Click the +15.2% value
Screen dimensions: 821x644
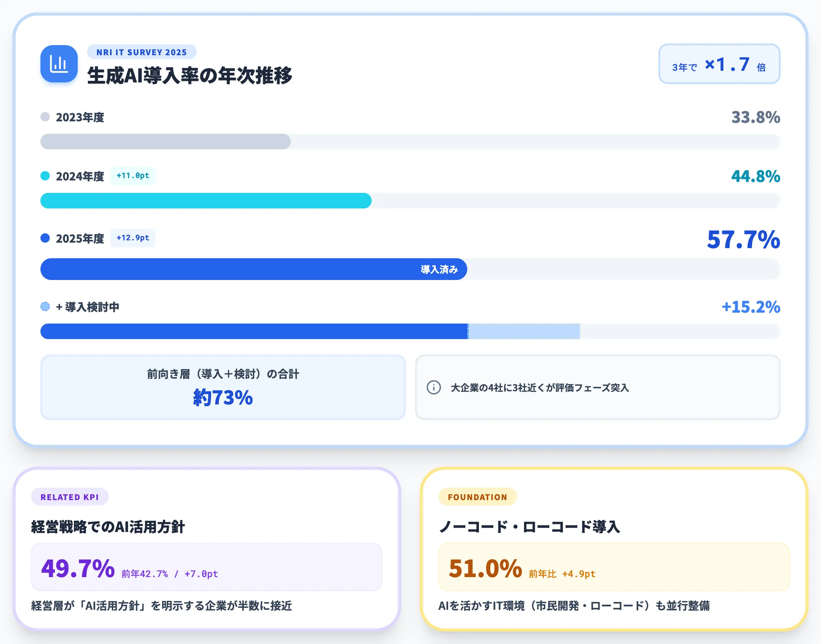click(751, 307)
